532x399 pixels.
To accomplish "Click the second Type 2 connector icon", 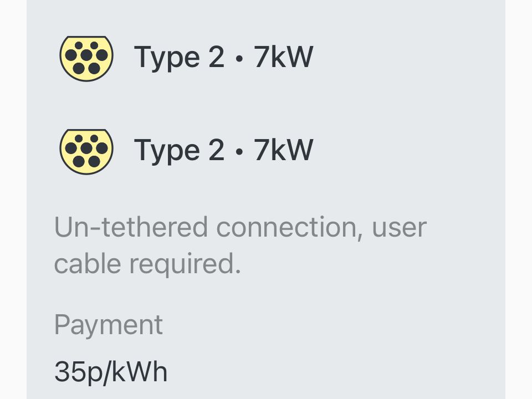I will tap(86, 151).
